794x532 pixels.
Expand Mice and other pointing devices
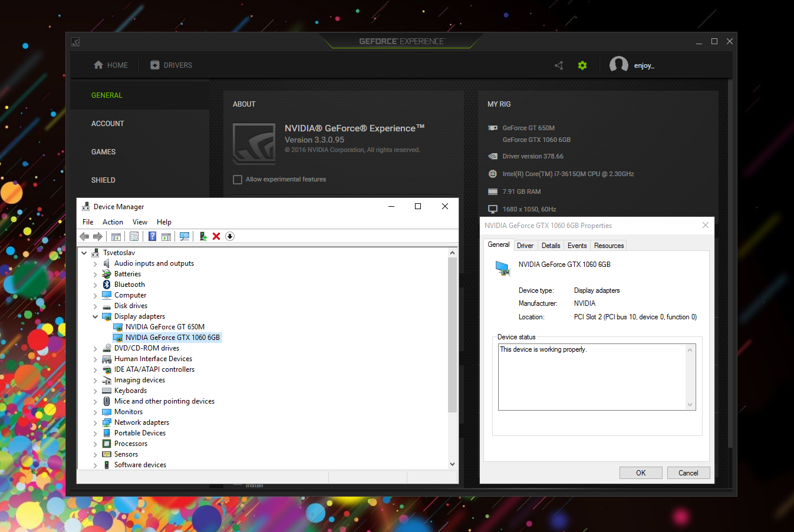[95, 401]
